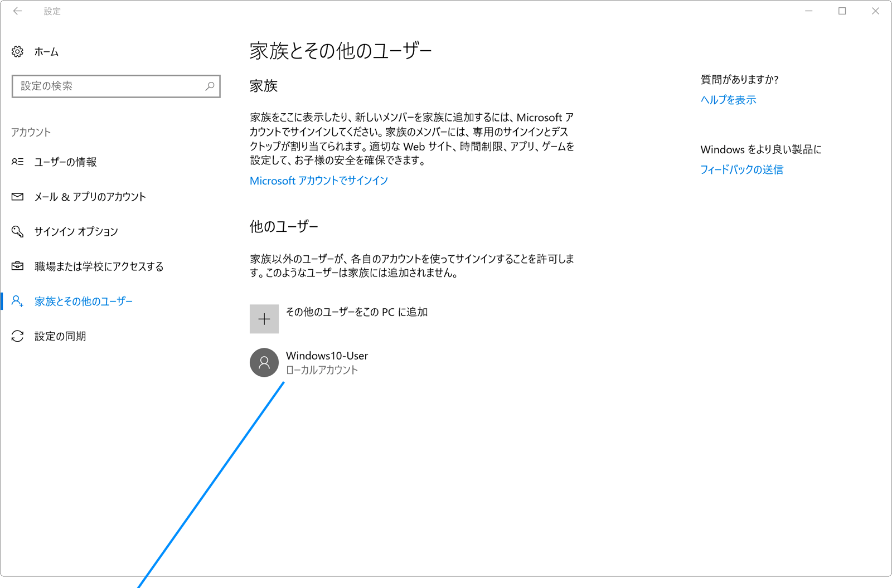Click the 他のユーザー section heading
Screen dimensions: 892x588
click(x=284, y=227)
